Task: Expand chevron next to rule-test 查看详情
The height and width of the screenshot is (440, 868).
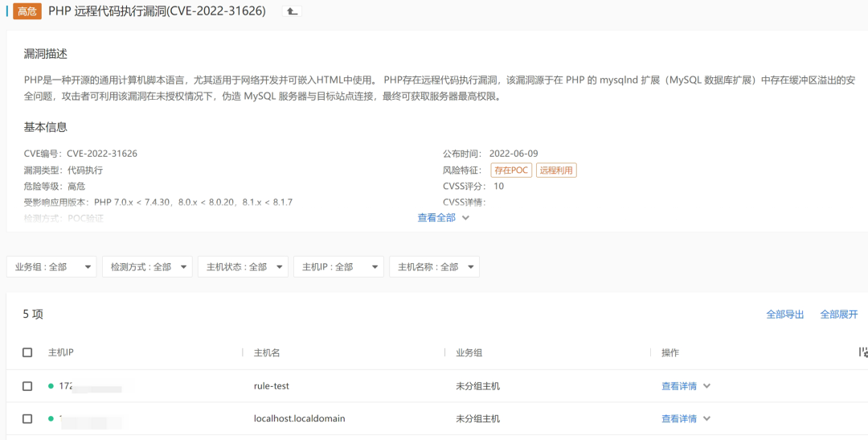Action: (x=706, y=386)
